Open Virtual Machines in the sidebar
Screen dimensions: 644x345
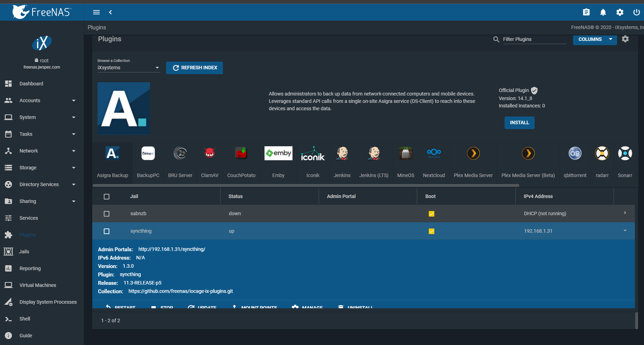coord(42,285)
